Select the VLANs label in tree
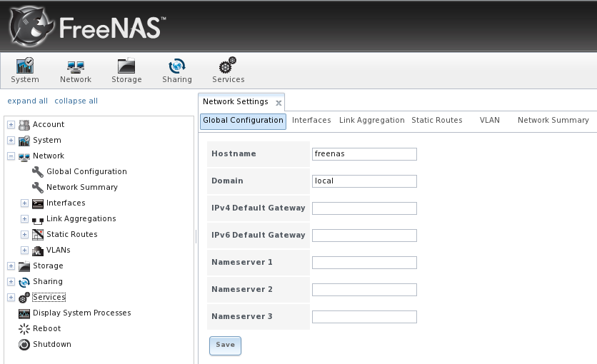This screenshot has height=364, width=597. coord(59,250)
